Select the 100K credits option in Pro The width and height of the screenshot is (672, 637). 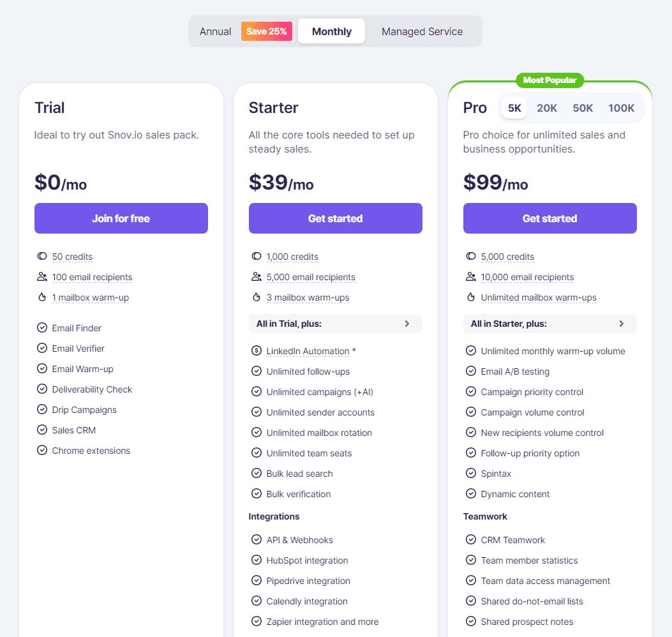[x=621, y=108]
